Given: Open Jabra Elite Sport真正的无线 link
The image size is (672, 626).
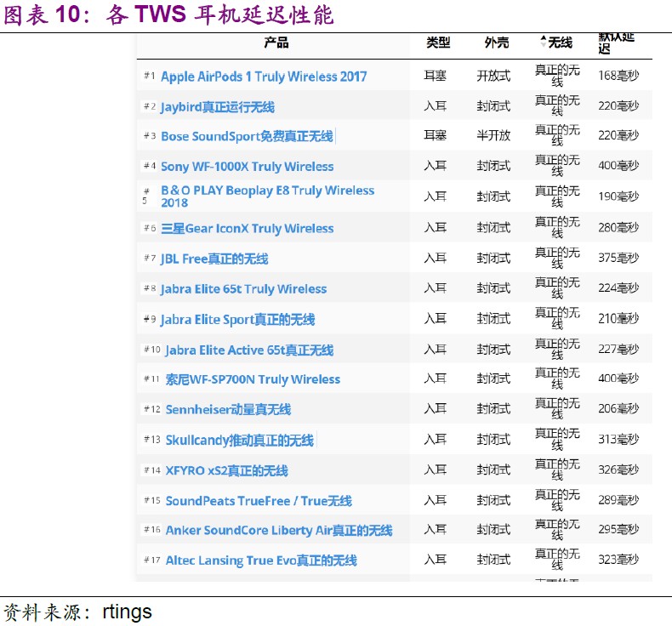Looking at the screenshot, I should pos(237,320).
